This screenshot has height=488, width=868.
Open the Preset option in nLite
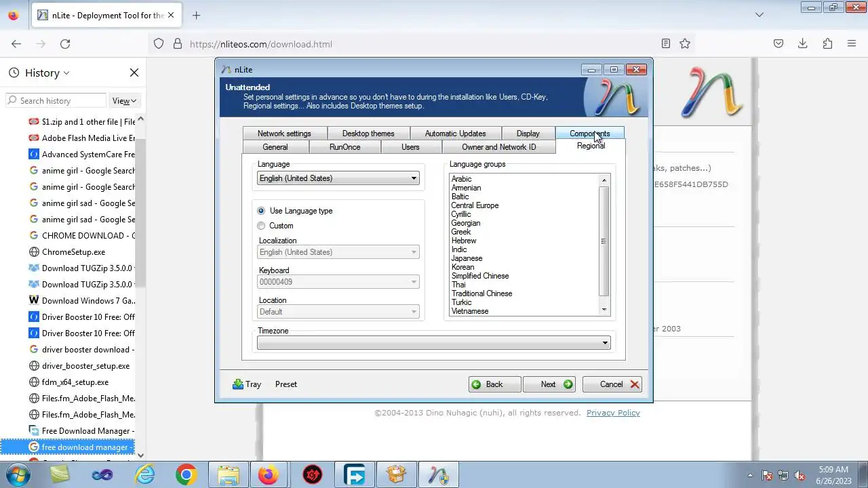click(x=286, y=384)
